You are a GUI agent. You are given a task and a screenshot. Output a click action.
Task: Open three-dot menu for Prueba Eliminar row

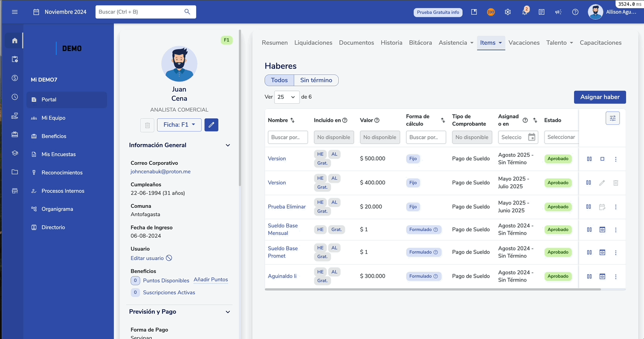(x=615, y=207)
